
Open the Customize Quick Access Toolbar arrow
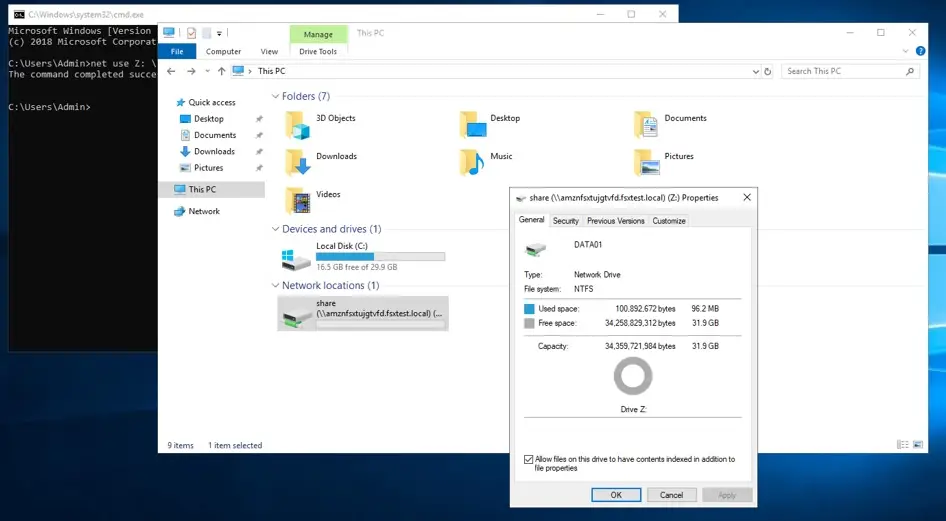point(220,33)
